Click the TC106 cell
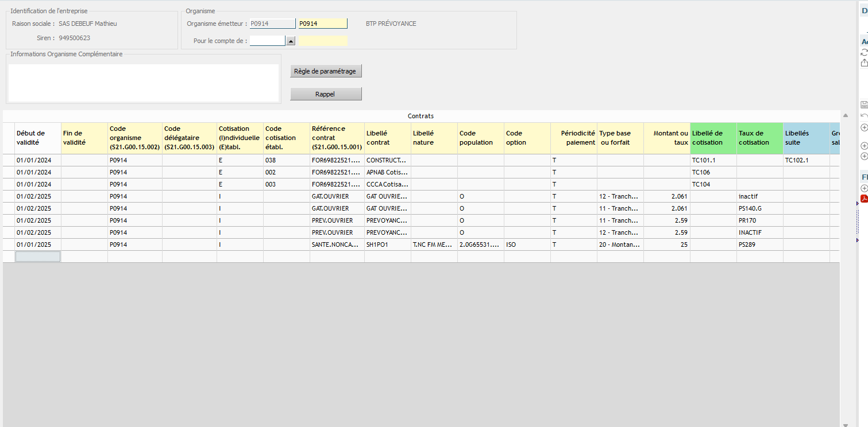Viewport: 868px width, 427px height. pos(713,172)
